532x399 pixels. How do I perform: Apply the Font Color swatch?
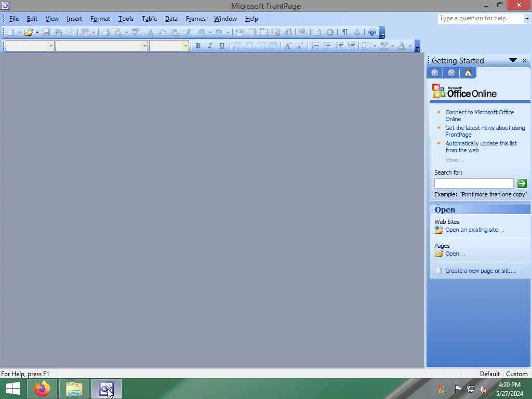coord(402,46)
